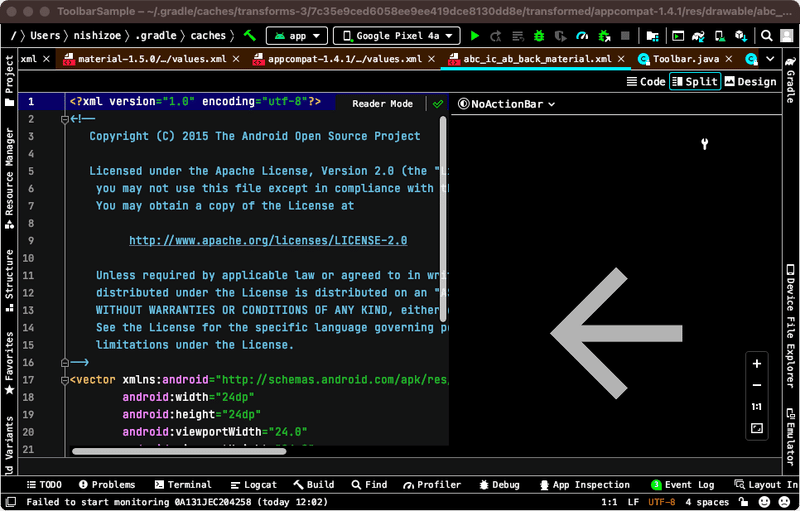
Task: Open the UTF-8 encoding selector
Action: point(662,502)
